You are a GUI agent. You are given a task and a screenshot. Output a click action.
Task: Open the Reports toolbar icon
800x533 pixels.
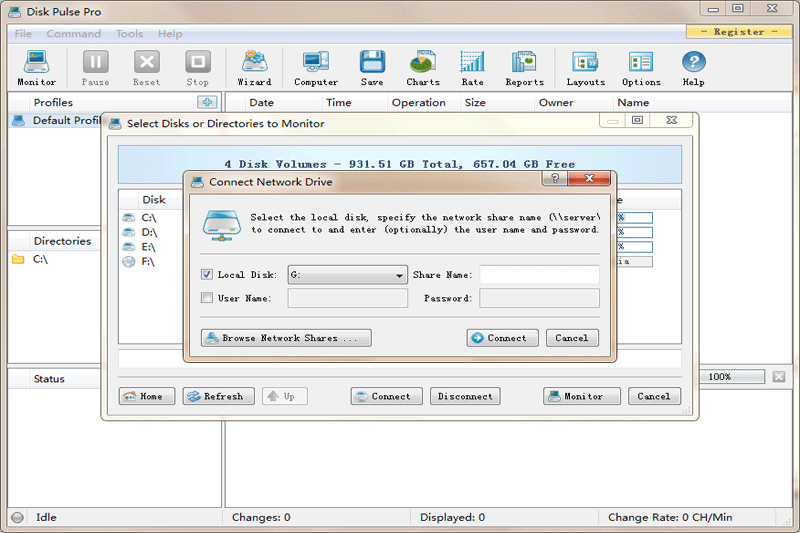pyautogui.click(x=524, y=68)
